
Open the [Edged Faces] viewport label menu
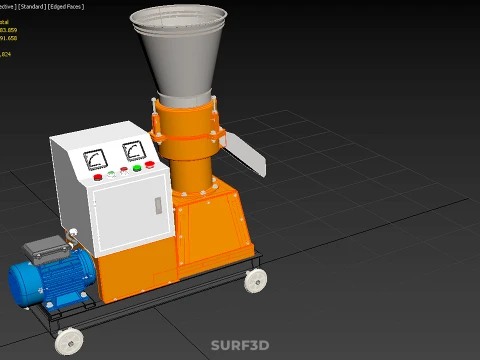66,7
